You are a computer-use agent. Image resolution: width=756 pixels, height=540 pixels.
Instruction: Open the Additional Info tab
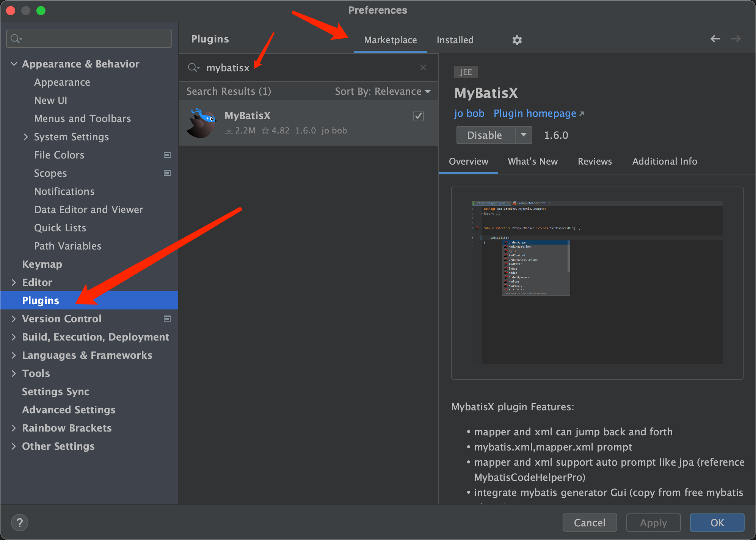point(664,161)
